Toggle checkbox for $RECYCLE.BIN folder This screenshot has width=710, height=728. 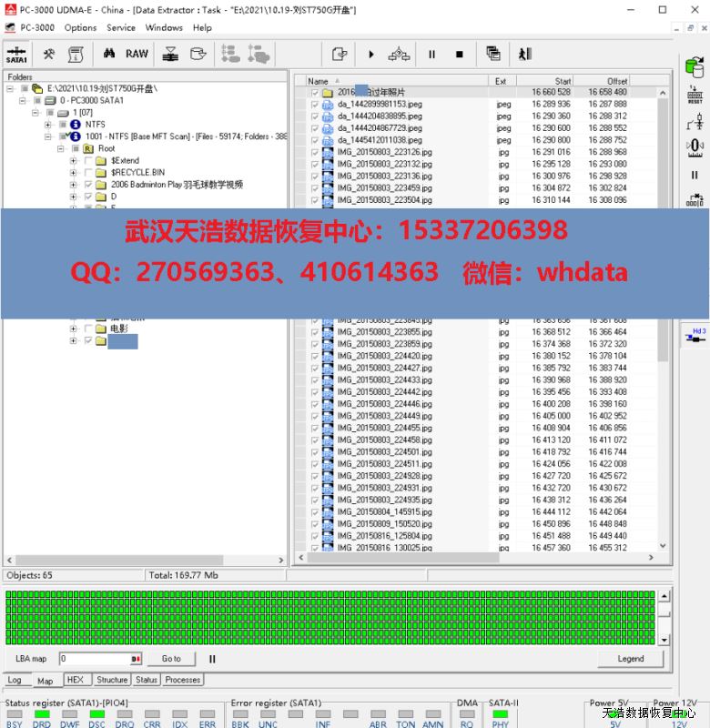[88, 172]
